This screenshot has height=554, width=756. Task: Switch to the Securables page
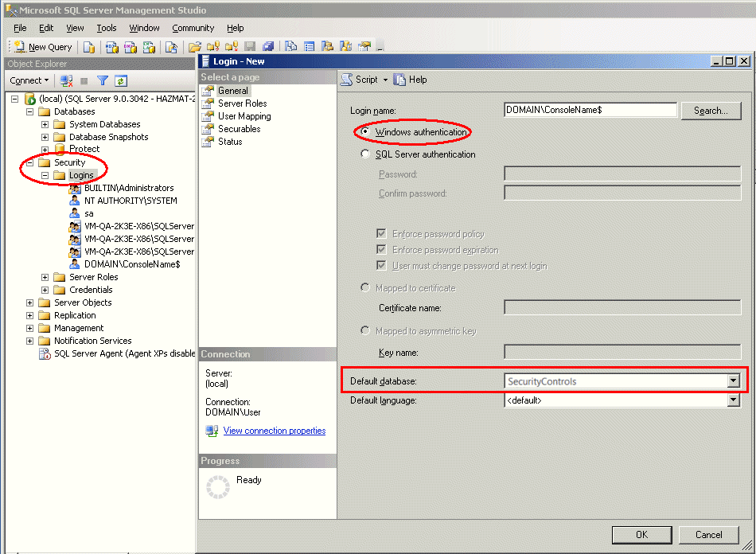(240, 129)
